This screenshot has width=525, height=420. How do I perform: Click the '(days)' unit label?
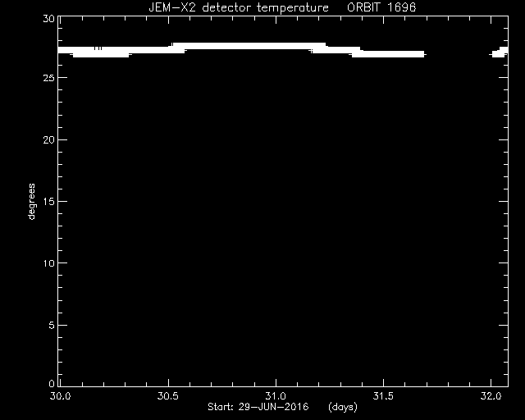(343, 407)
